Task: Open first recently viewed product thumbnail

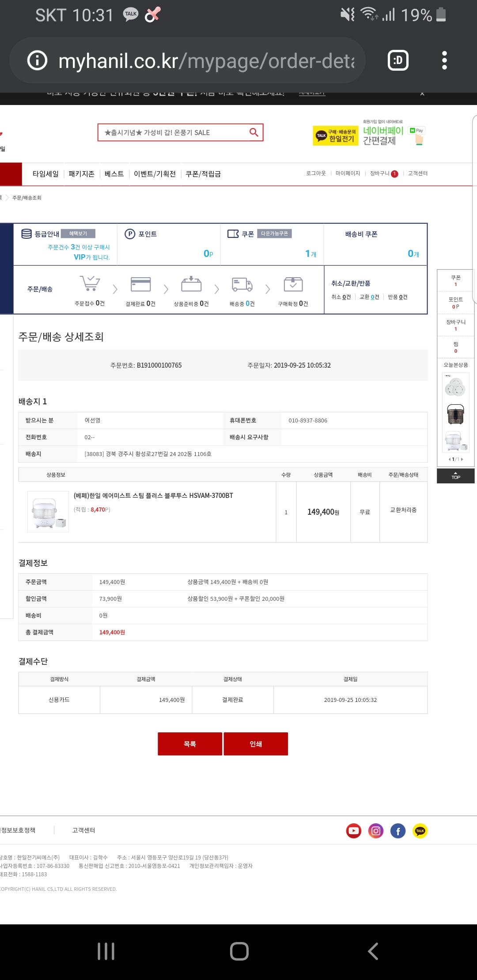Action: (x=455, y=387)
